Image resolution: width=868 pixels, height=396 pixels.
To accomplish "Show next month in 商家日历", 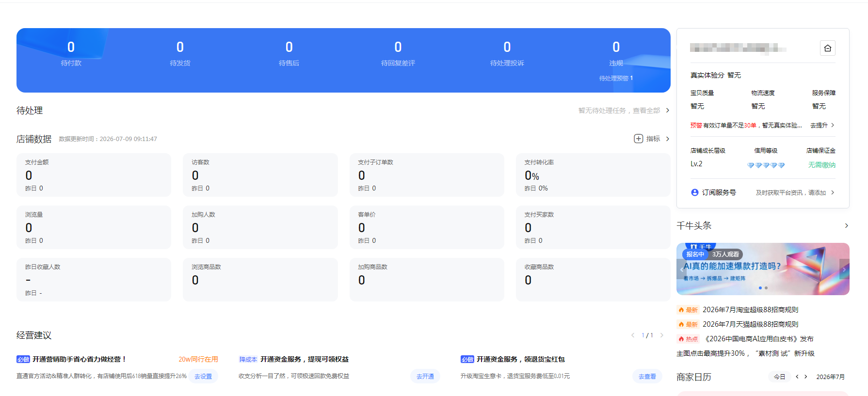I will [x=805, y=377].
